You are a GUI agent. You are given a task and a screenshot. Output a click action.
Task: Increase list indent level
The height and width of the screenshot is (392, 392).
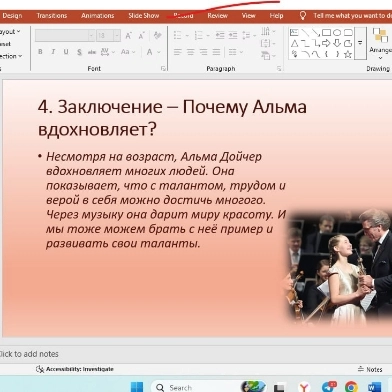tap(233, 35)
